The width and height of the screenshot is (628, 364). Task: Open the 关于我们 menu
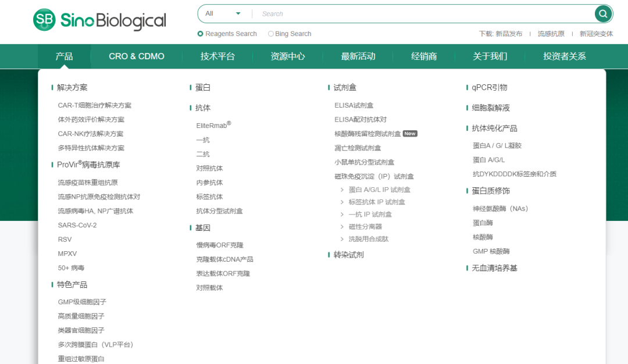(x=490, y=56)
